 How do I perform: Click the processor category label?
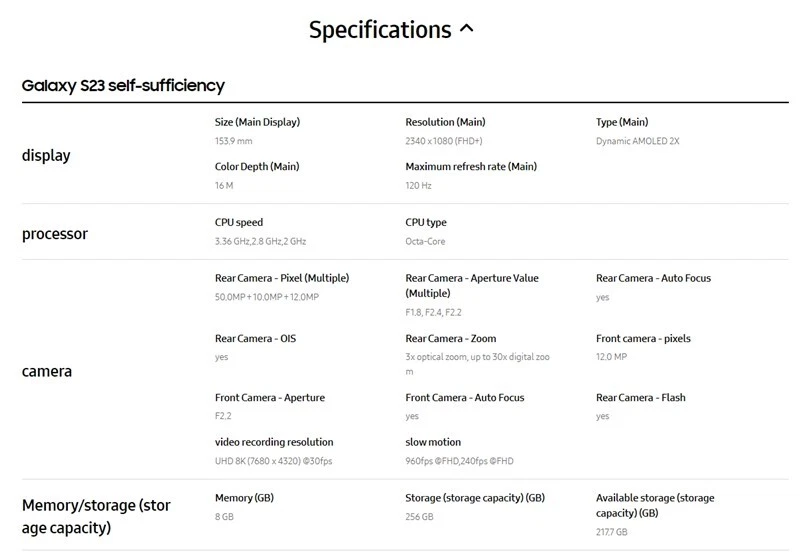point(55,234)
